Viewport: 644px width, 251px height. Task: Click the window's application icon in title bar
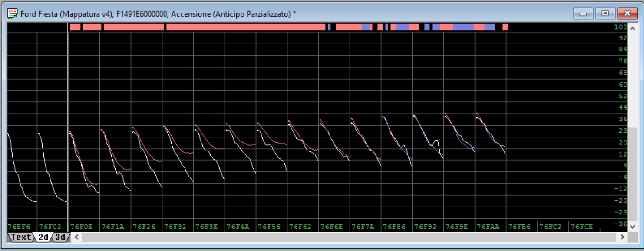tap(13, 13)
